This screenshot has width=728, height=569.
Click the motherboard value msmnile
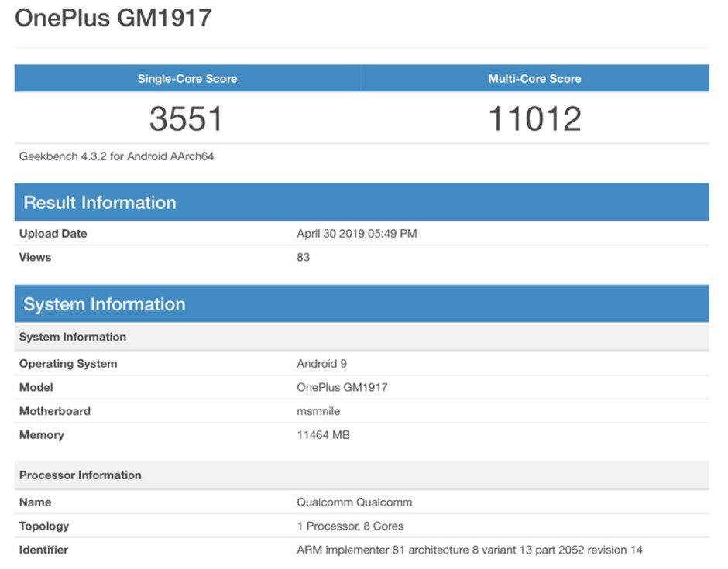pyautogui.click(x=318, y=411)
